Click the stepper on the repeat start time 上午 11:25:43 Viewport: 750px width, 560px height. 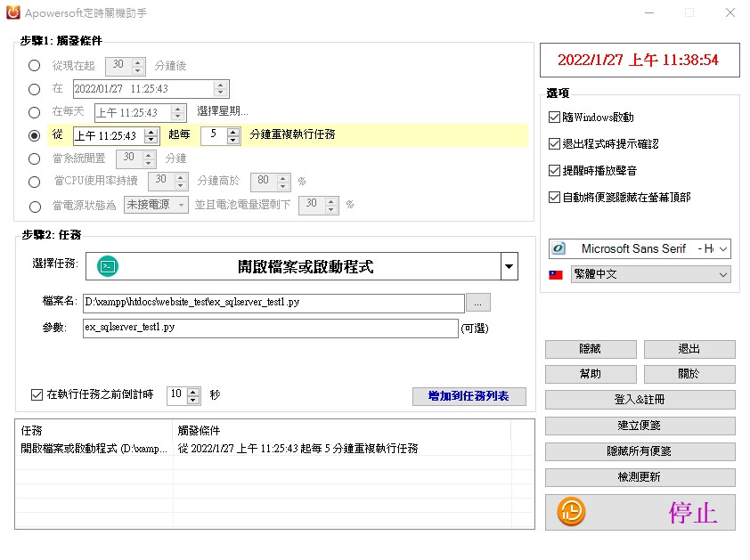(x=151, y=136)
